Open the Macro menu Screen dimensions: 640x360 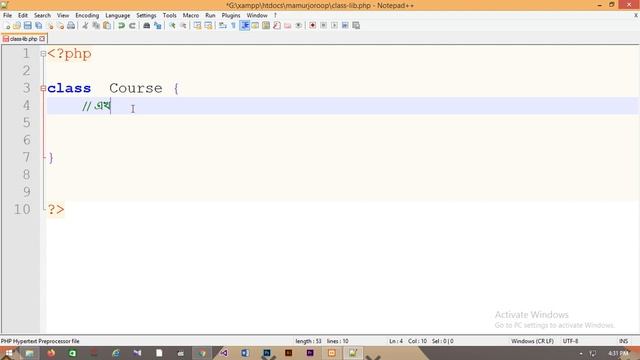tap(191, 16)
